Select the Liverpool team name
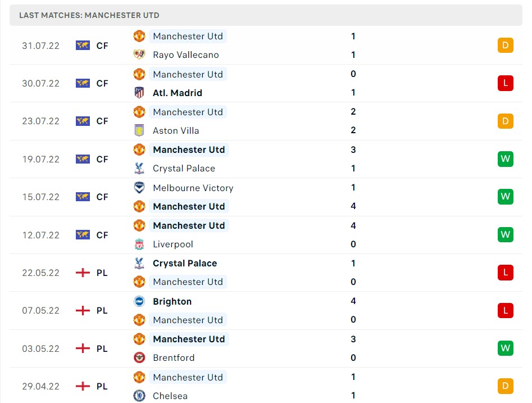The image size is (532, 403). click(172, 244)
